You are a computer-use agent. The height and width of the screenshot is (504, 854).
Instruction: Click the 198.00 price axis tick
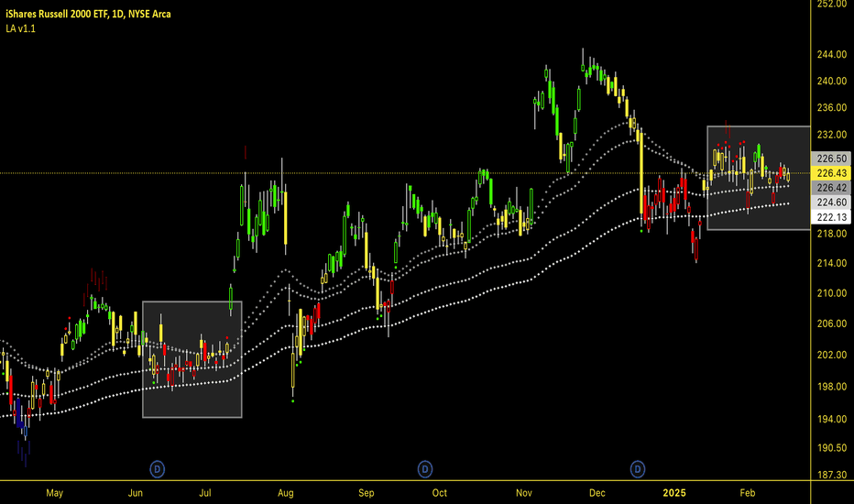[x=832, y=387]
